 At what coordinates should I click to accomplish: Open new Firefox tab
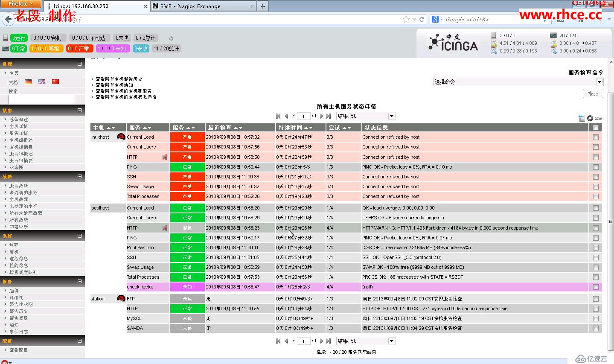pyautogui.click(x=263, y=6)
